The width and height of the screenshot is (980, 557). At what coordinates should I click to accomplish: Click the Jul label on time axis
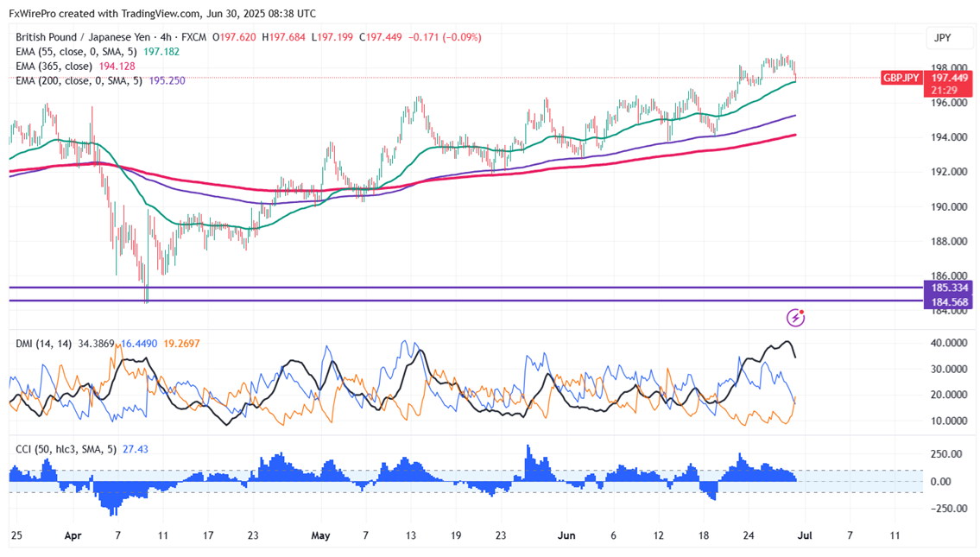[x=805, y=535]
